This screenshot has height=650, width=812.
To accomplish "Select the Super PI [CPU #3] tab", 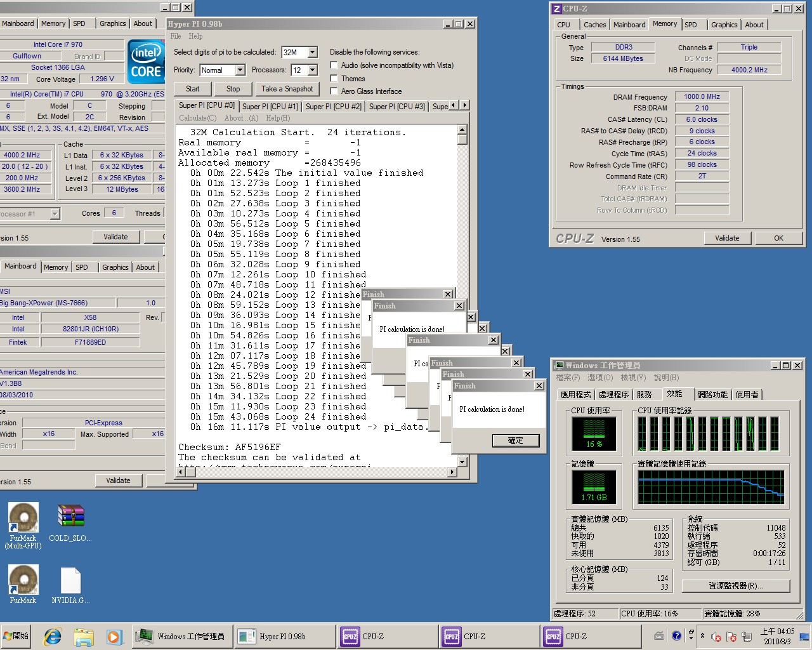I will click(397, 107).
